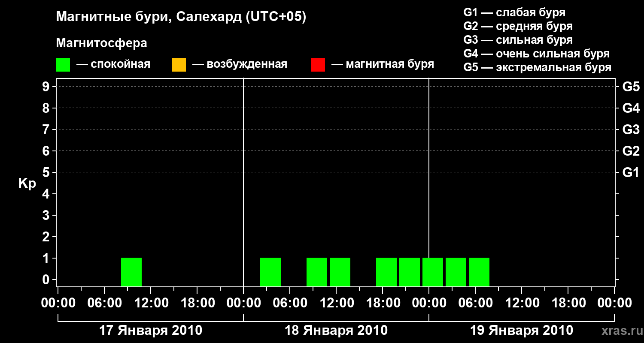Click the 08:00–11:00 green bar on 18 January
The width and height of the screenshot is (644, 343).
(x=317, y=272)
